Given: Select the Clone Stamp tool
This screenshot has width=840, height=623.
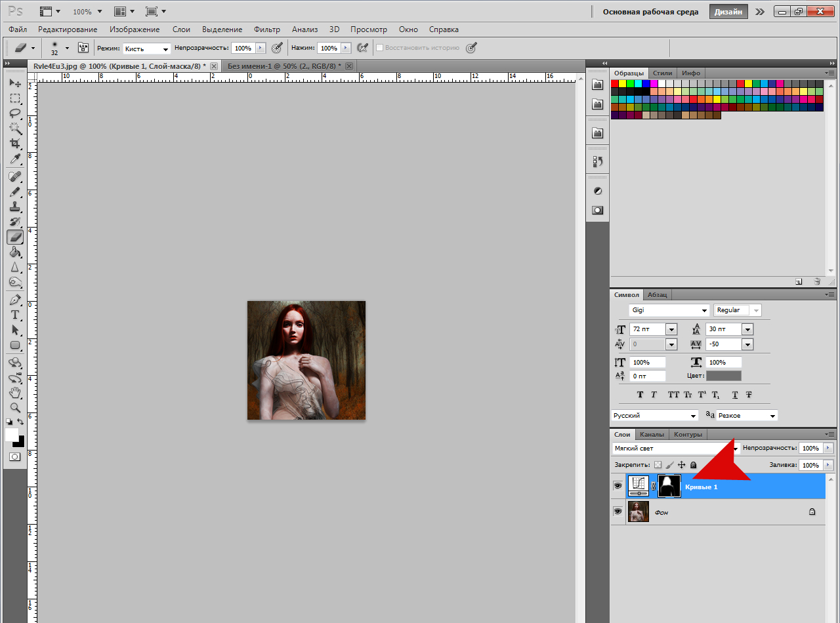Looking at the screenshot, I should pos(15,207).
